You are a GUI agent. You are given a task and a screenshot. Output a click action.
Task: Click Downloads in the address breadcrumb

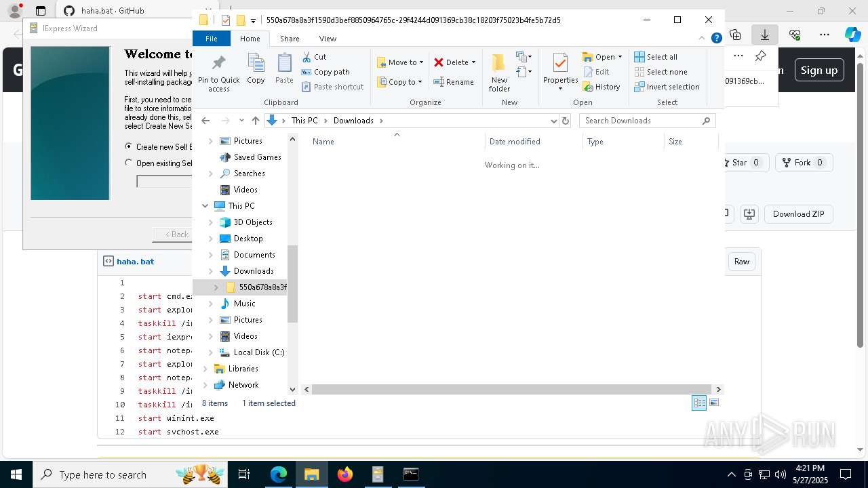(353, 121)
